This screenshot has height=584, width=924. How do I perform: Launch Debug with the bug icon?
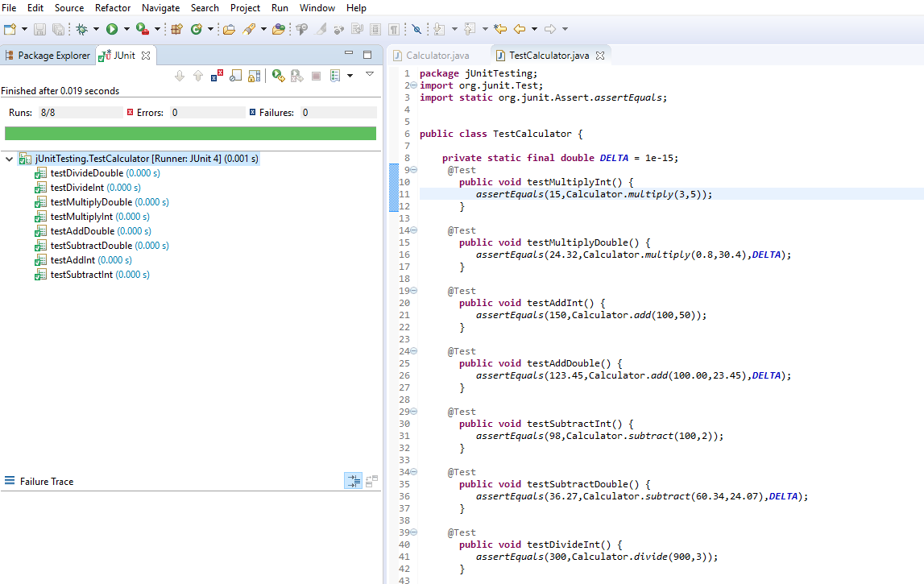click(82, 29)
